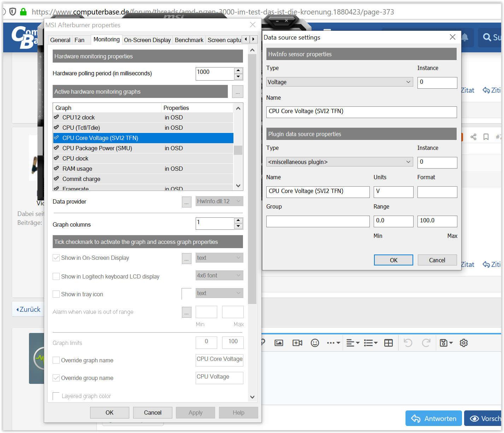Open the On-Screen Display tab
Image resolution: width=504 pixels, height=433 pixels.
pos(147,40)
